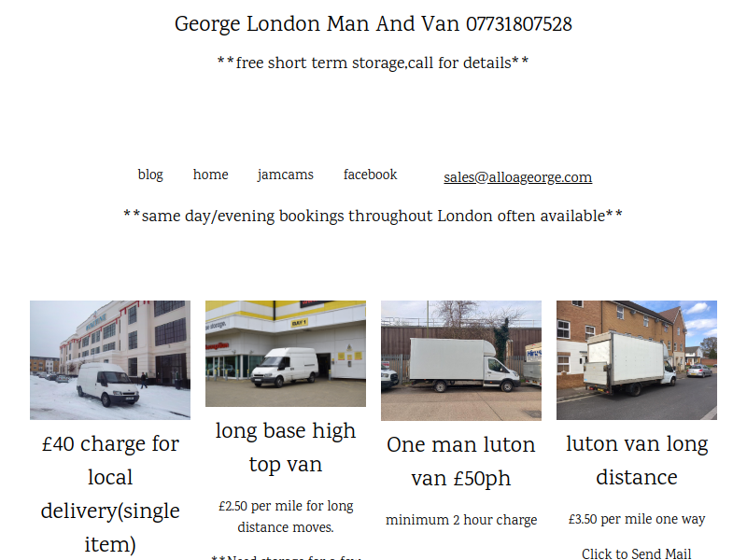Click the £2.50 per mile text
The image size is (747, 560).
tap(286, 516)
